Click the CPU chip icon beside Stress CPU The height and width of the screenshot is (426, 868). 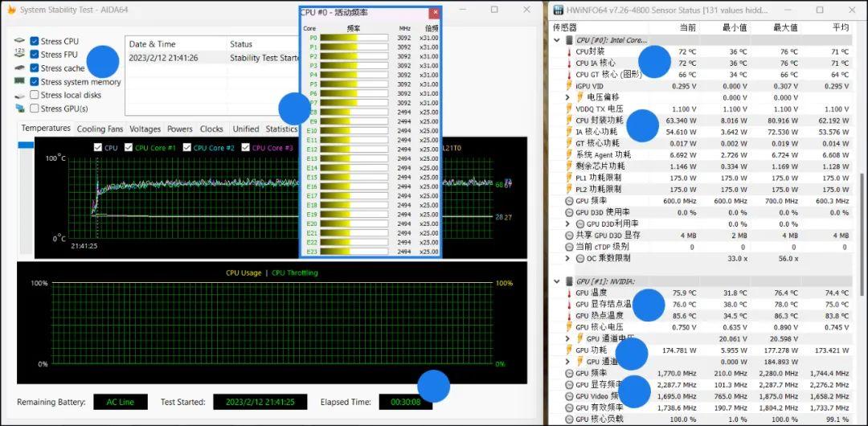coord(20,41)
